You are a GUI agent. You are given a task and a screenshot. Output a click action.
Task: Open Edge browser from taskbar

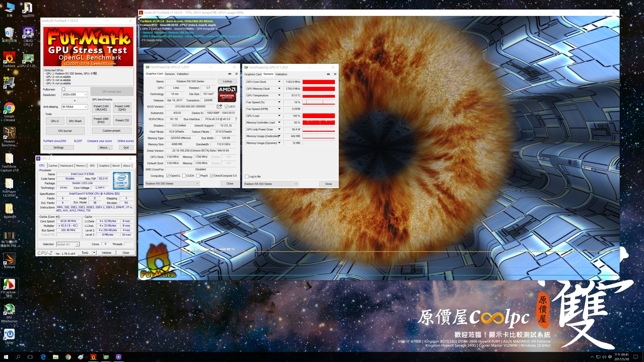point(43,357)
